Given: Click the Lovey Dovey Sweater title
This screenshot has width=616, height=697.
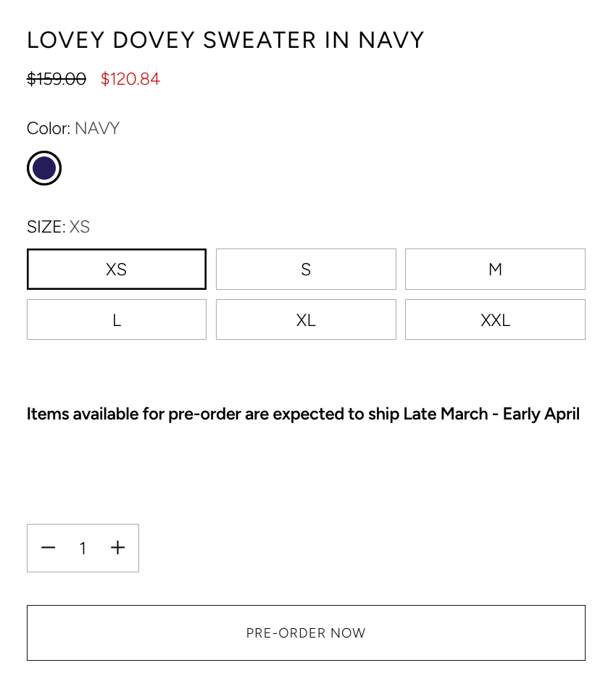Looking at the screenshot, I should tap(225, 41).
